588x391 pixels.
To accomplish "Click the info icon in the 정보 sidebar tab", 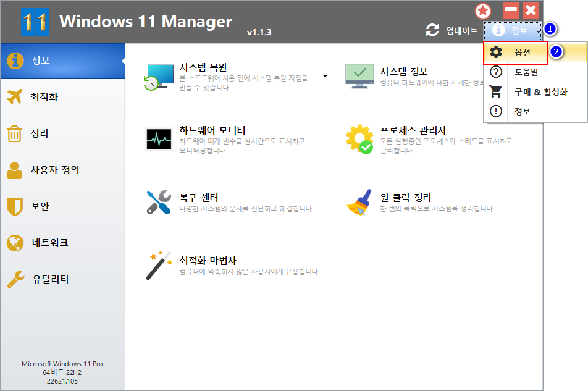I will (x=15, y=61).
